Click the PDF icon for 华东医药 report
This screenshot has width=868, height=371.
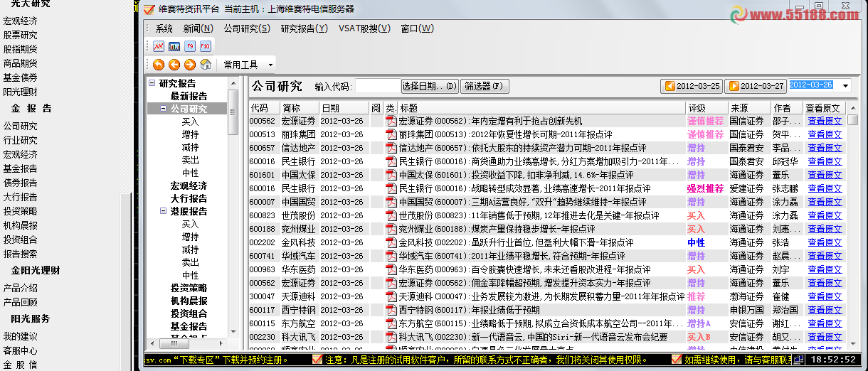(391, 269)
